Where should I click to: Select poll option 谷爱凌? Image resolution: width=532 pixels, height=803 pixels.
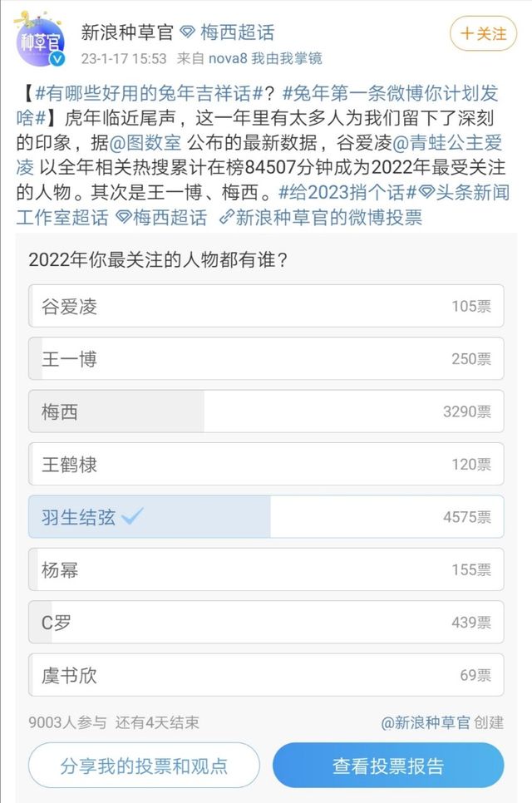click(x=266, y=306)
